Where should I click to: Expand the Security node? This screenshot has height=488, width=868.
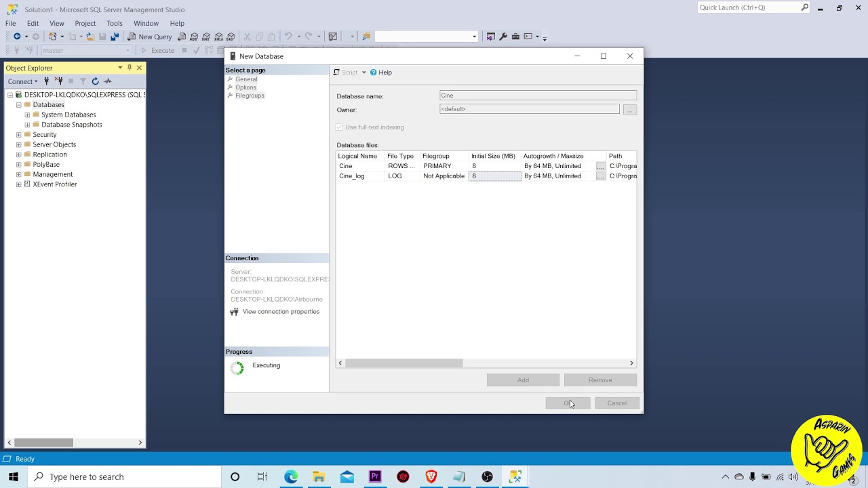19,135
